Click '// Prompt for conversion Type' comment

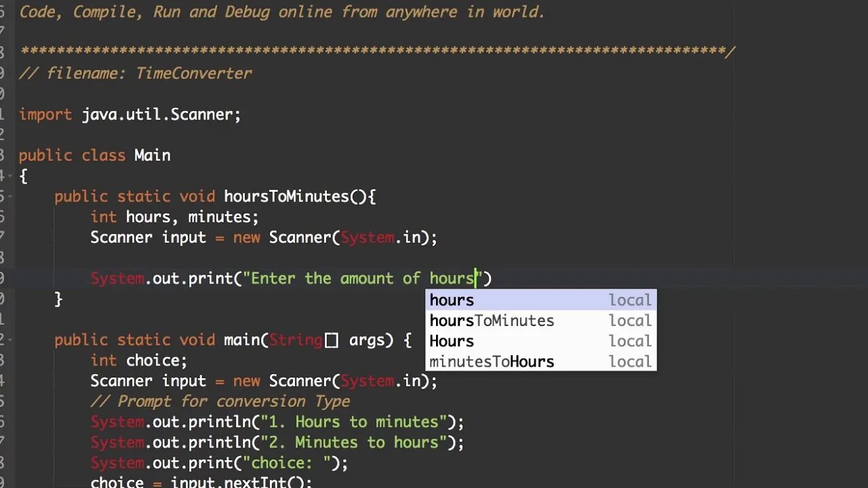220,401
